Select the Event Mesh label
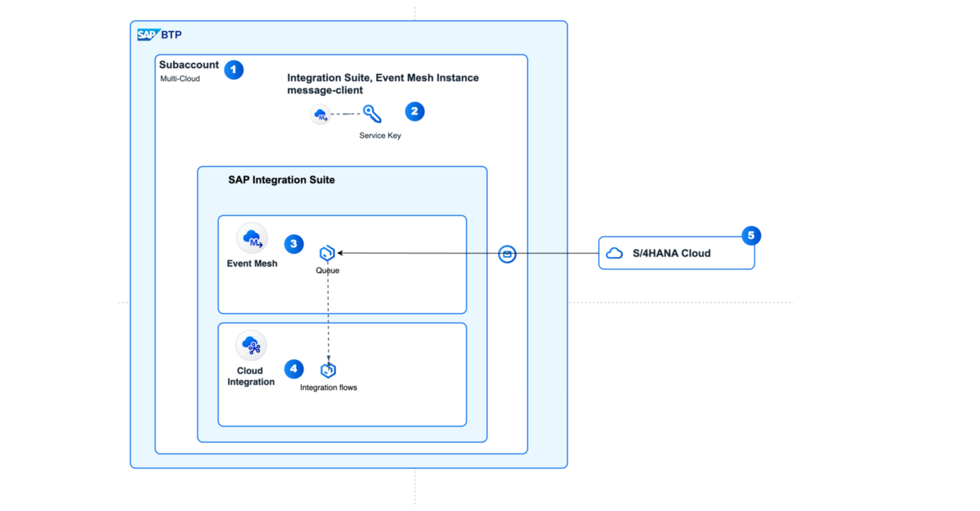The height and width of the screenshot is (511, 980). point(252,263)
